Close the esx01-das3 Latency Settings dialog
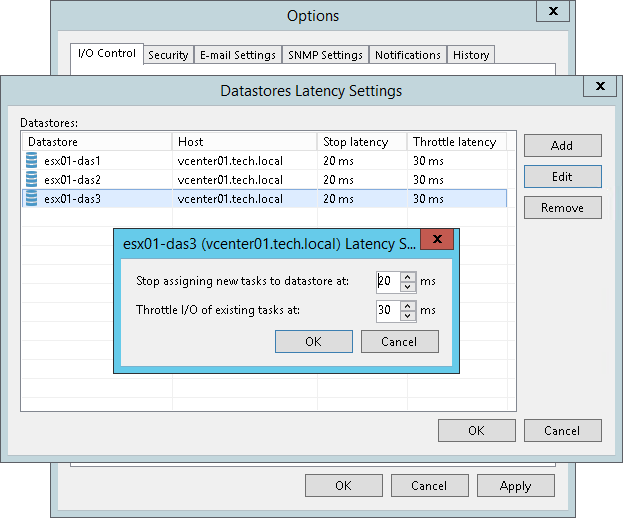The height and width of the screenshot is (518, 623). (x=437, y=239)
